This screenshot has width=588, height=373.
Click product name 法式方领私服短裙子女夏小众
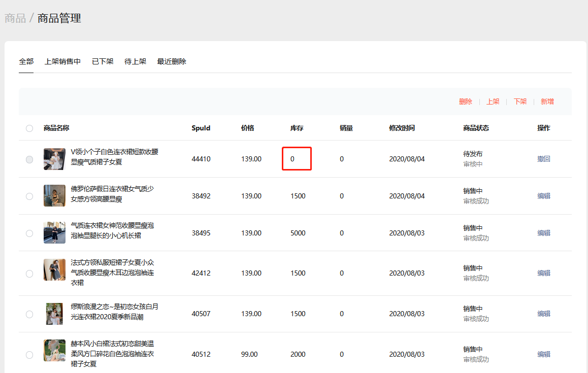click(113, 262)
